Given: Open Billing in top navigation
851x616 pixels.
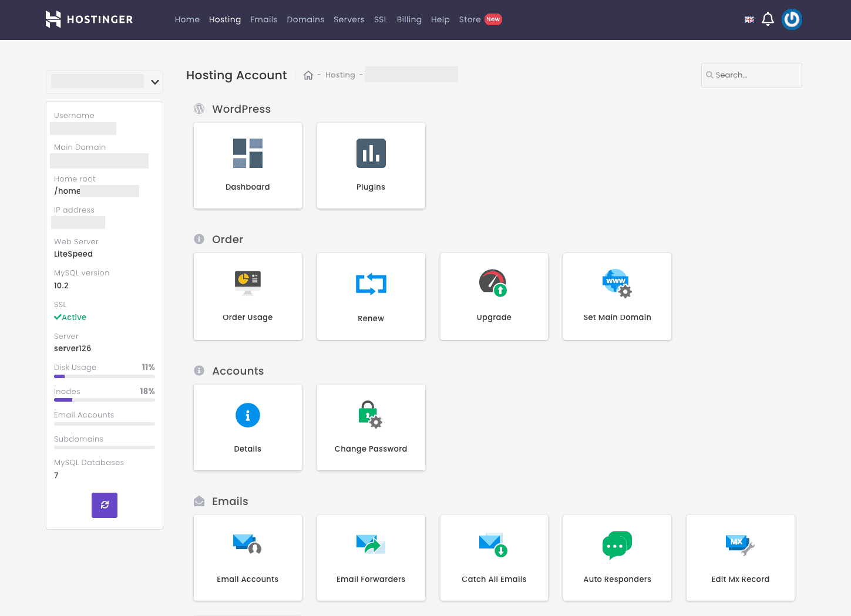Looking at the screenshot, I should pyautogui.click(x=409, y=19).
